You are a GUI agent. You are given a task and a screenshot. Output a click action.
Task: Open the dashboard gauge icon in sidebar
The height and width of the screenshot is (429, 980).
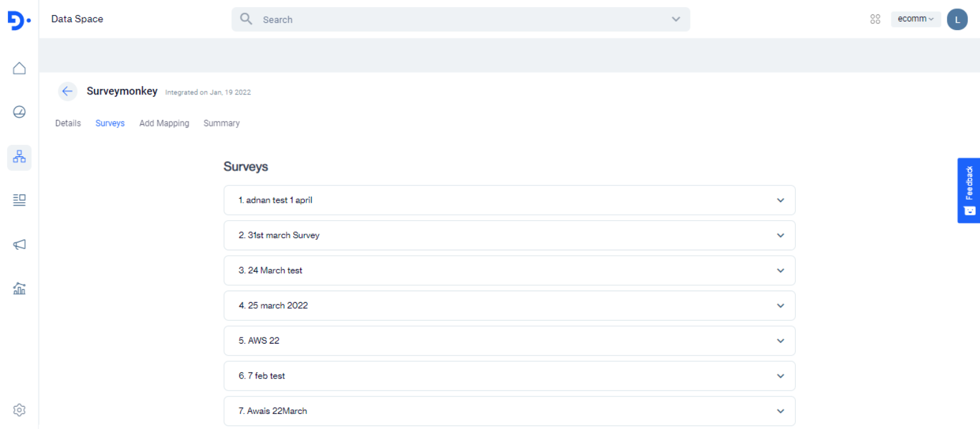[19, 112]
